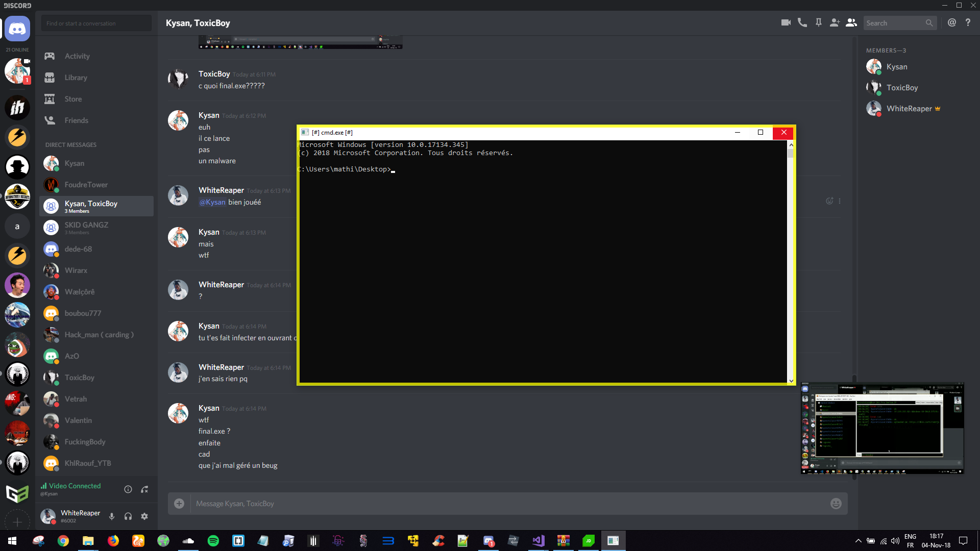Screen dimensions: 980x551
Task: Open user settings gear
Action: (x=144, y=516)
